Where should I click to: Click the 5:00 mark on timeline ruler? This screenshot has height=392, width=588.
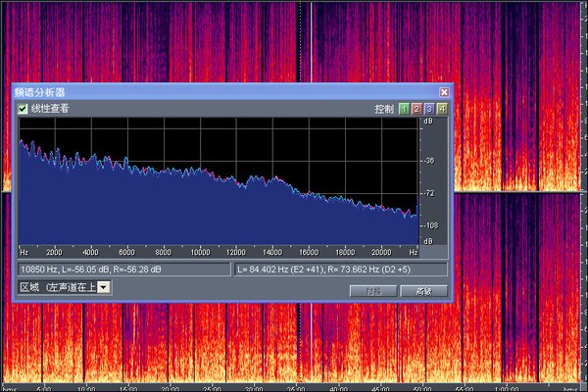click(42, 387)
